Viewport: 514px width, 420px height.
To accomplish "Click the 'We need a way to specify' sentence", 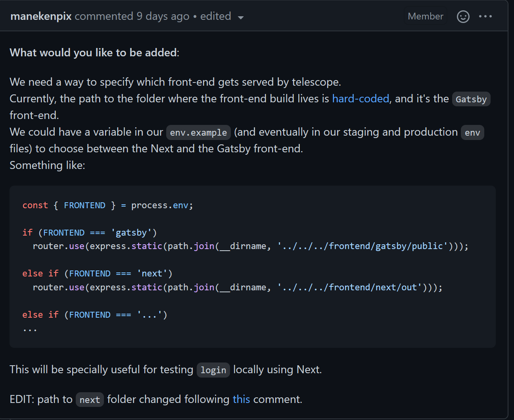I will [x=175, y=82].
